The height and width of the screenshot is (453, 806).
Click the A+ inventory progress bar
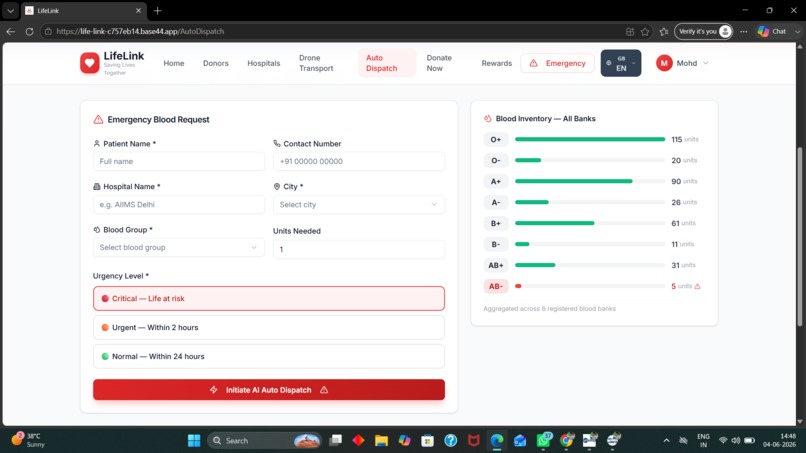click(x=590, y=182)
